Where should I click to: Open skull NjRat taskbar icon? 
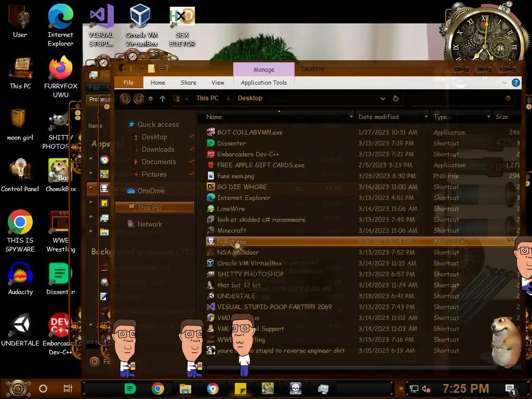[x=296, y=389]
